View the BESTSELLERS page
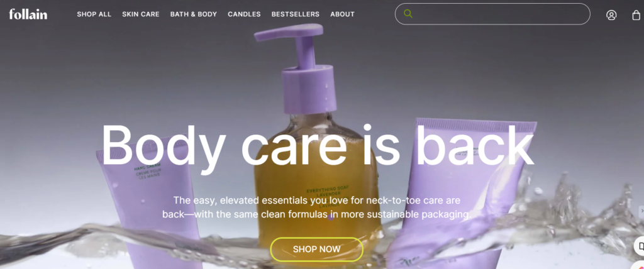Viewport: 644px width, 269px height. [x=296, y=14]
